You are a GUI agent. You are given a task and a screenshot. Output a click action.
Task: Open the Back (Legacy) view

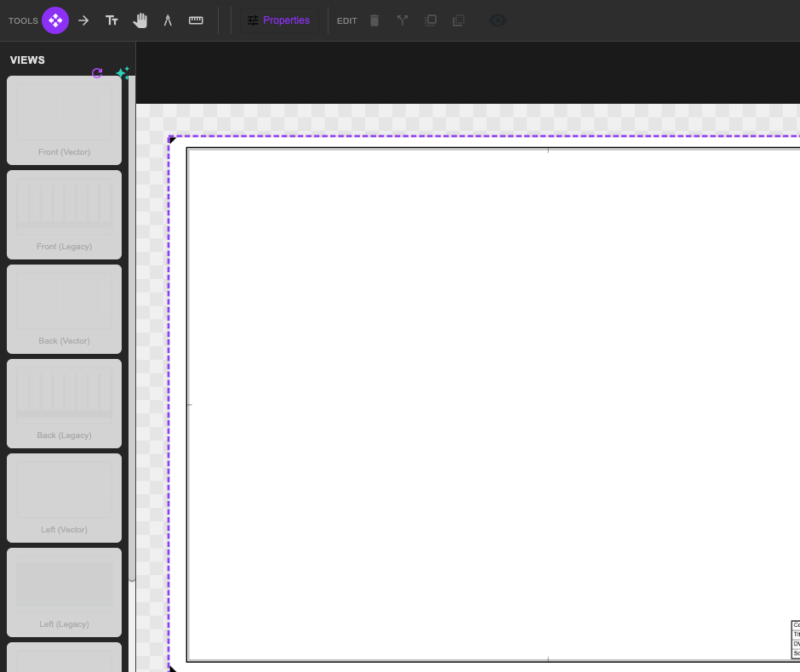coord(64,402)
